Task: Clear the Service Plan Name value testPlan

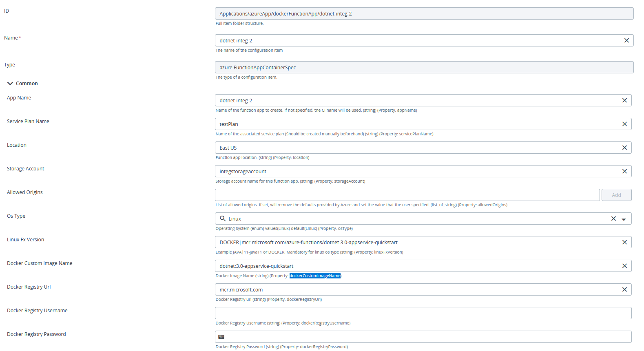Action: 624,124
